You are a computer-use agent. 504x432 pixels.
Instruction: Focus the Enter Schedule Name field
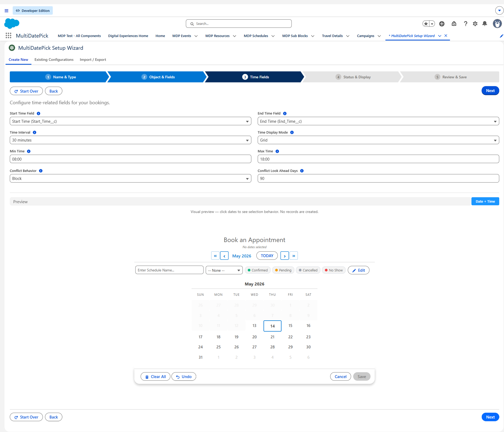(x=169, y=270)
